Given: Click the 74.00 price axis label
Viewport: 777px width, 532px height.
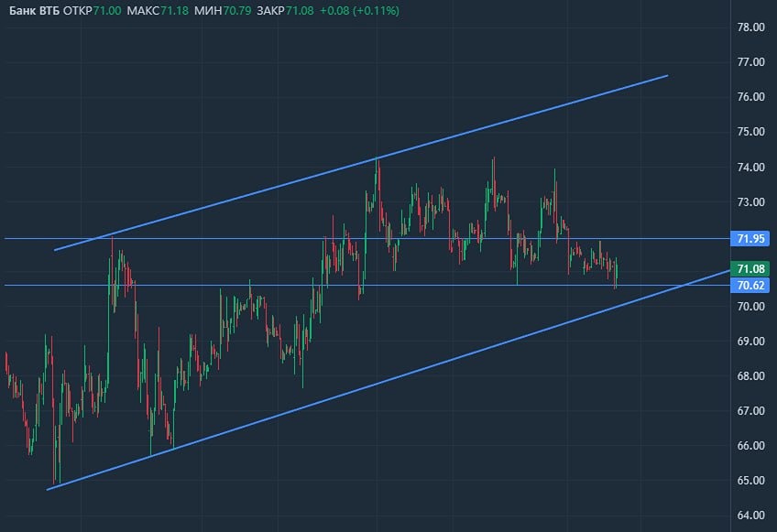Looking at the screenshot, I should pyautogui.click(x=750, y=168).
